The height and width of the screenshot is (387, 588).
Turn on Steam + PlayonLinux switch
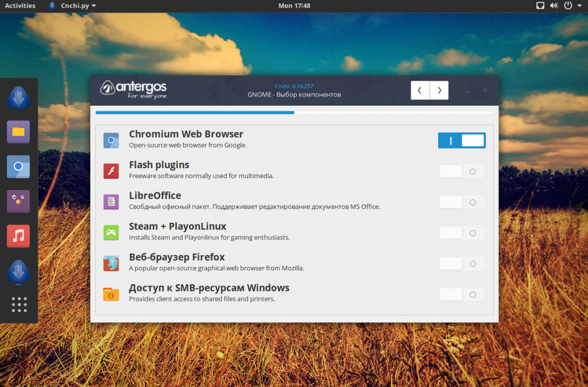(x=462, y=233)
